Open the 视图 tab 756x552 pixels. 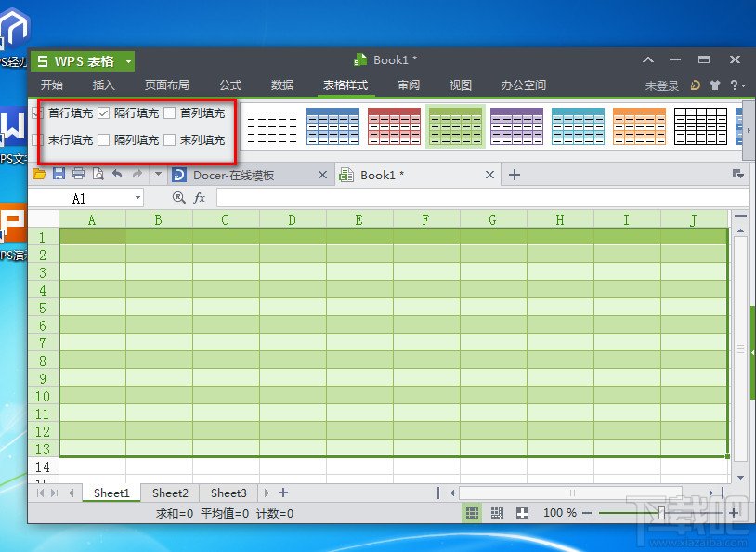[x=460, y=85]
